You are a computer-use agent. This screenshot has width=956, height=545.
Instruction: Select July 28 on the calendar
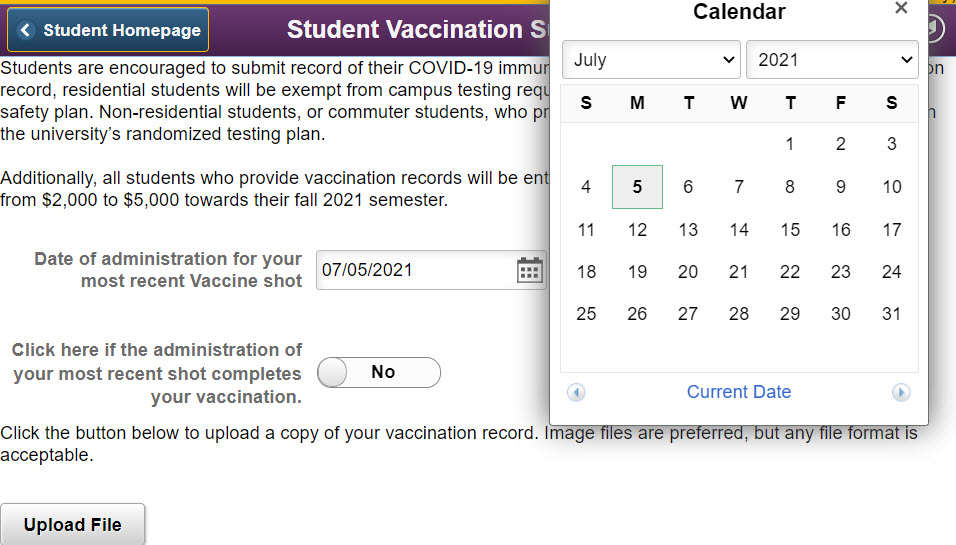point(739,314)
